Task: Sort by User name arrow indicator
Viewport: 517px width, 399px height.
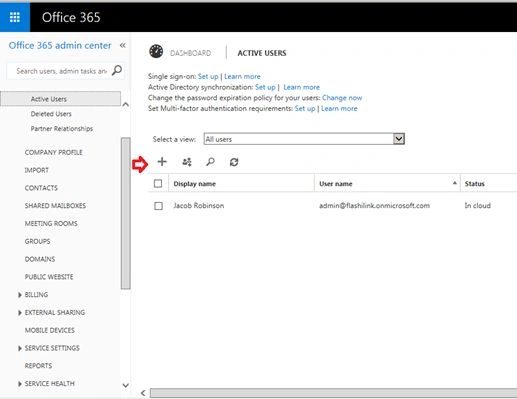Action: pos(454,183)
